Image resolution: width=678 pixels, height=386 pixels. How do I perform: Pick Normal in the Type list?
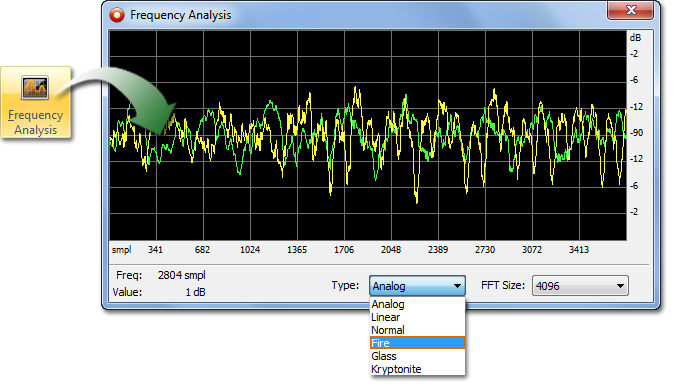coord(417,330)
